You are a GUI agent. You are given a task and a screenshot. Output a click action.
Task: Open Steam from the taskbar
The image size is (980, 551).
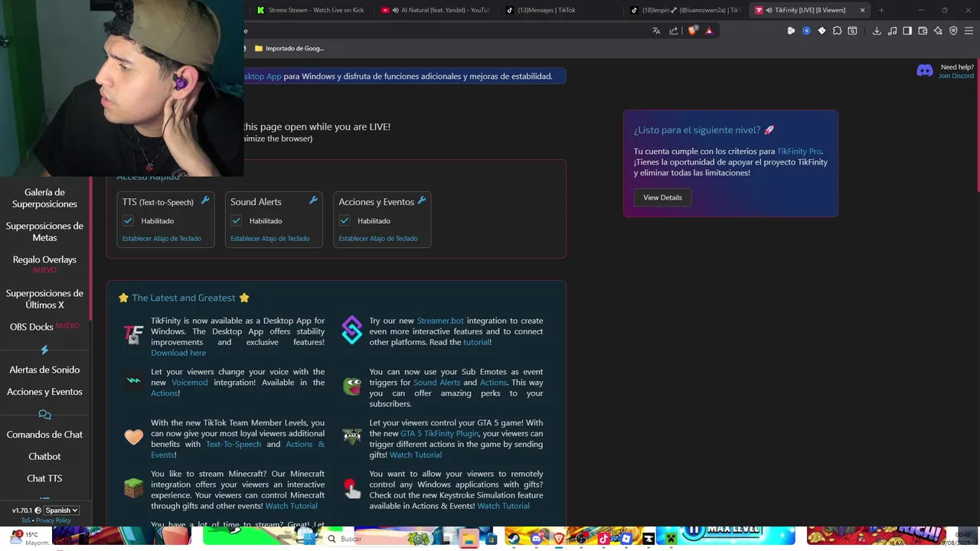click(x=514, y=539)
